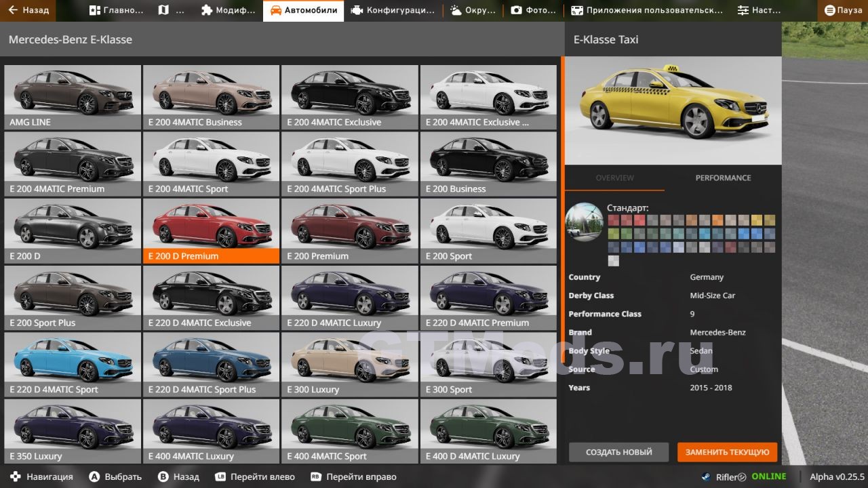
Task: Select E 200 Business car tile
Action: (x=488, y=163)
